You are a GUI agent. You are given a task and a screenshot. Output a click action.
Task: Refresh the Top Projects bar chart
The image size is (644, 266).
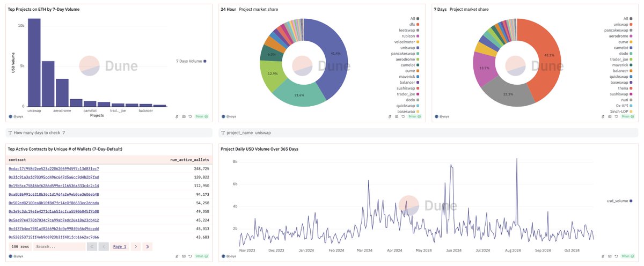click(191, 116)
